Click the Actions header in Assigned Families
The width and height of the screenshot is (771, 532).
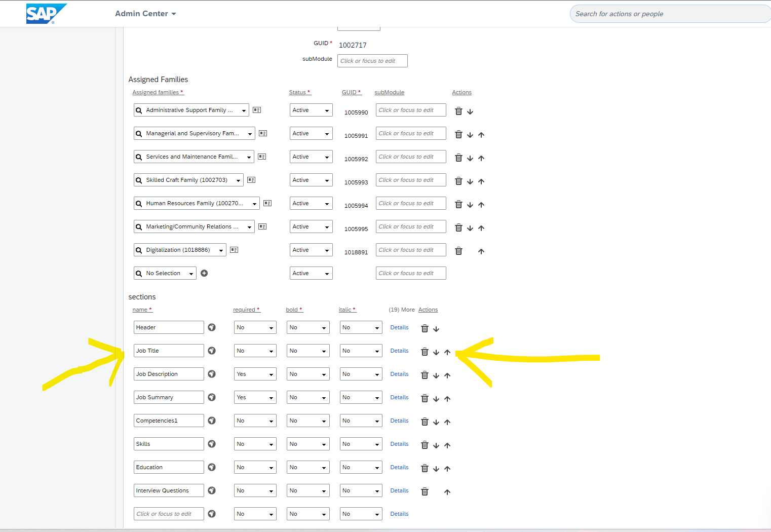(461, 92)
